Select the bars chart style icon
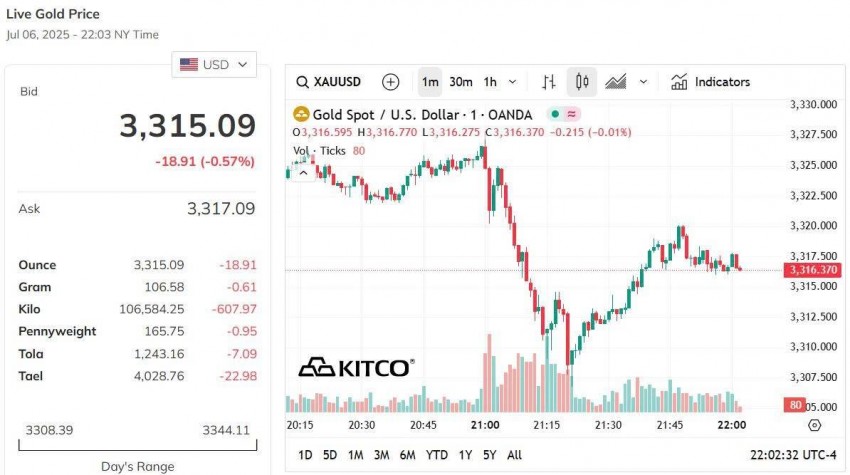This screenshot has width=850, height=475. coord(549,82)
